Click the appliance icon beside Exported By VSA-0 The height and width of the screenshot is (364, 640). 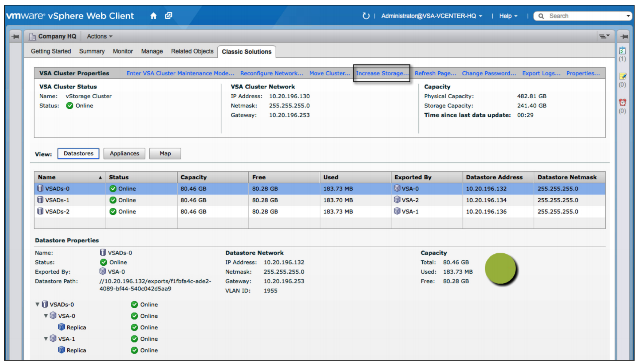tap(103, 271)
